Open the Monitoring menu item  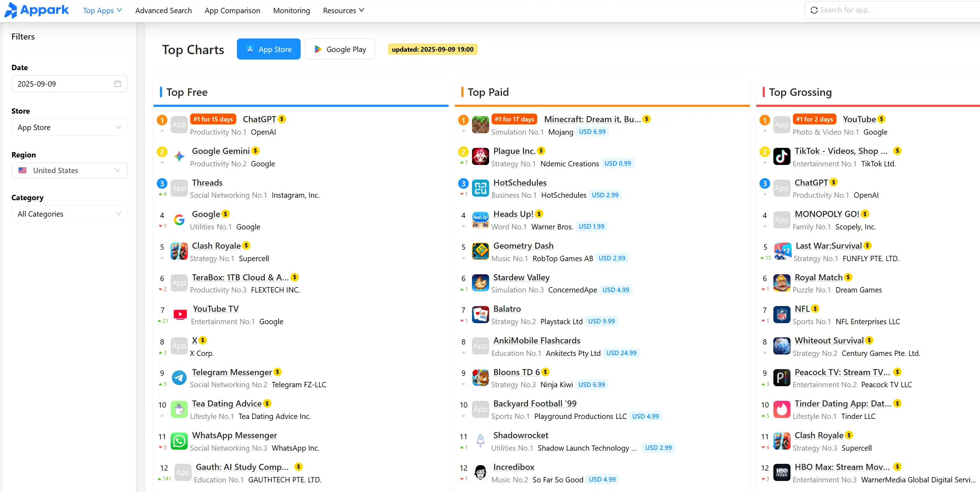(x=291, y=10)
